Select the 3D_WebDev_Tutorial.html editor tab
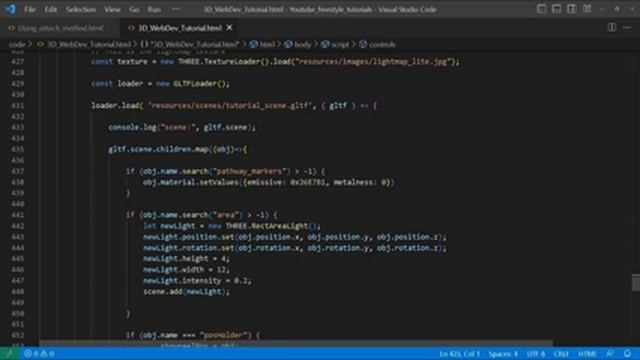The height and width of the screenshot is (360, 640). click(180, 28)
